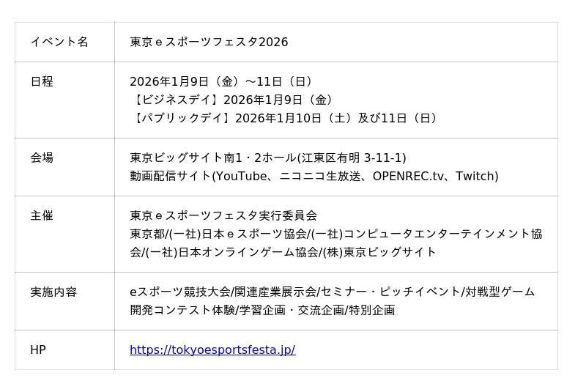
Task: Click the word YouTube in venue row
Action: 238,176
